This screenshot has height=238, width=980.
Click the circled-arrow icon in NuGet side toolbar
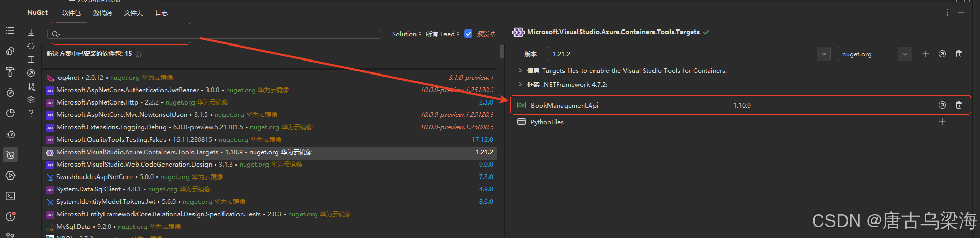point(31,73)
